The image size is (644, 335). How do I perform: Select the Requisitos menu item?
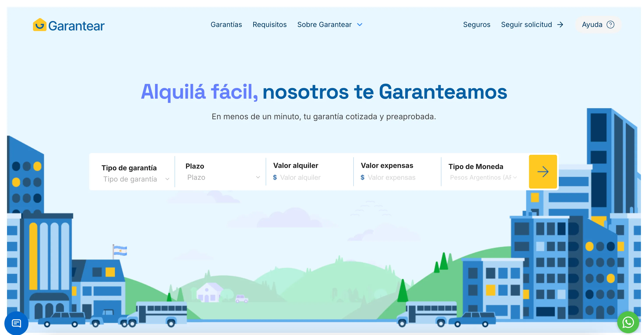(x=269, y=25)
